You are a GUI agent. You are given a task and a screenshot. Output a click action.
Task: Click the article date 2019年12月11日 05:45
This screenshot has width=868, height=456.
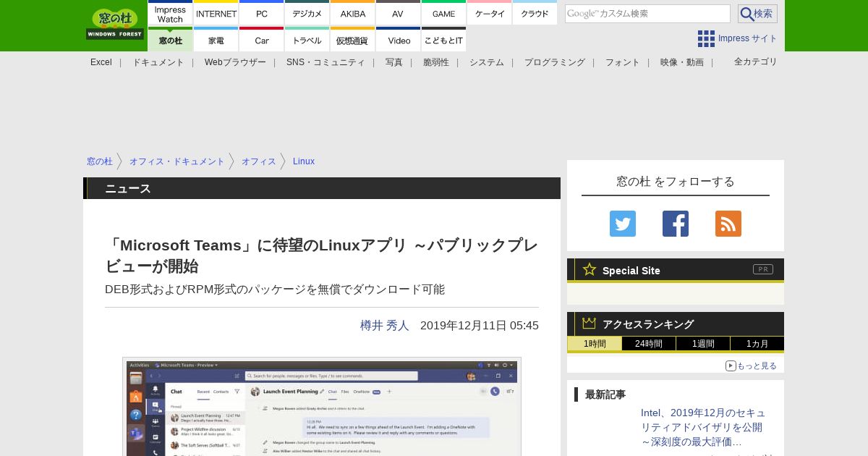coord(480,326)
